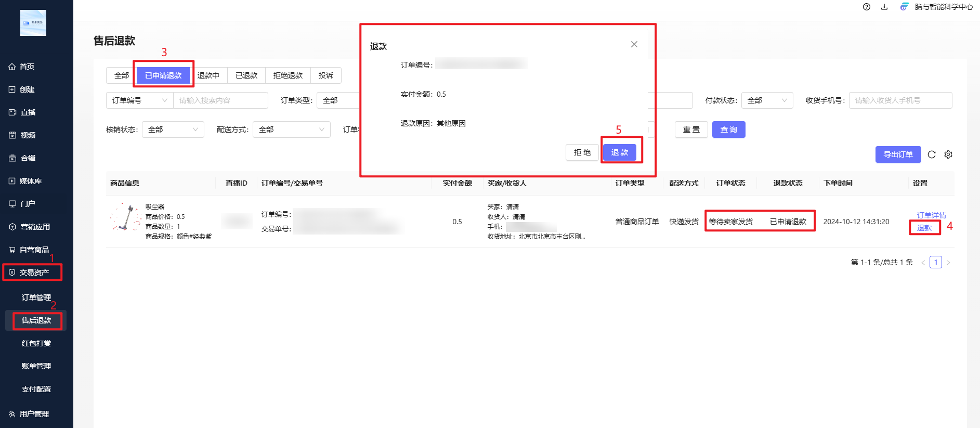The height and width of the screenshot is (428, 980).
Task: Click the refresh icon beside export button
Action: tap(932, 154)
